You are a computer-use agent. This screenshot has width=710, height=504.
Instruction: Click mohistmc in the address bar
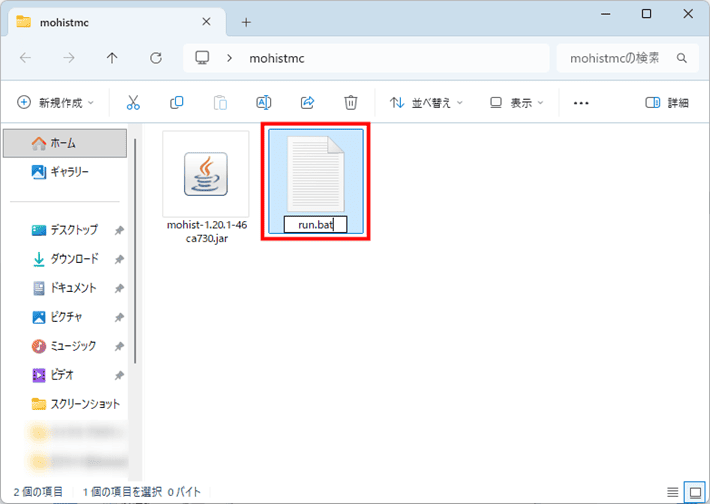277,58
